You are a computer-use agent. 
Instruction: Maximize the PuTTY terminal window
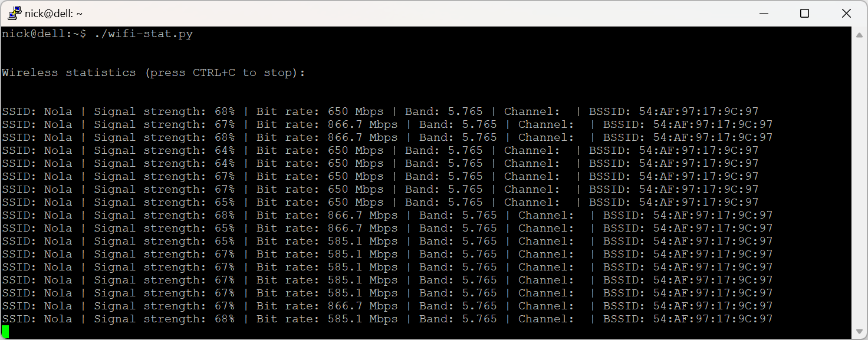click(805, 13)
